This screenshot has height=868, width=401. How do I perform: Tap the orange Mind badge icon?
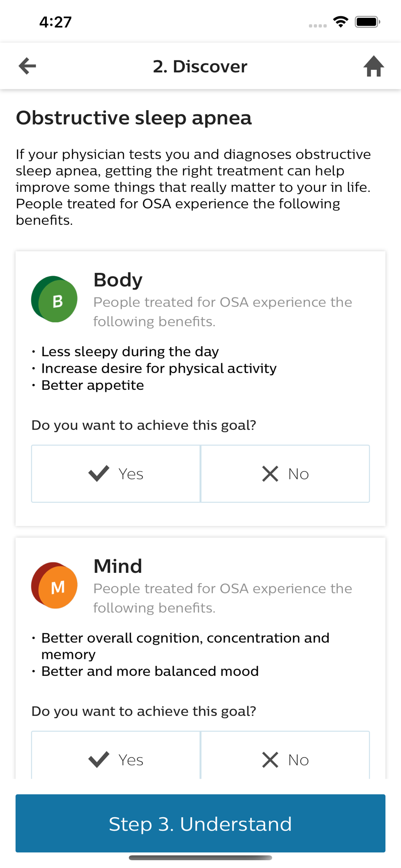[55, 586]
